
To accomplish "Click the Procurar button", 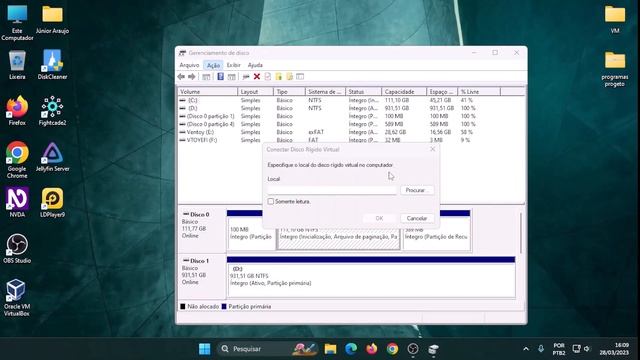I will click(417, 190).
